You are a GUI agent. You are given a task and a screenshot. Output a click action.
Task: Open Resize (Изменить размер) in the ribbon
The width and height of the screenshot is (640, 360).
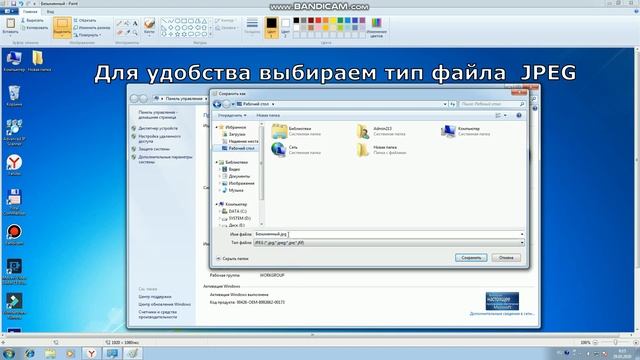pos(92,28)
